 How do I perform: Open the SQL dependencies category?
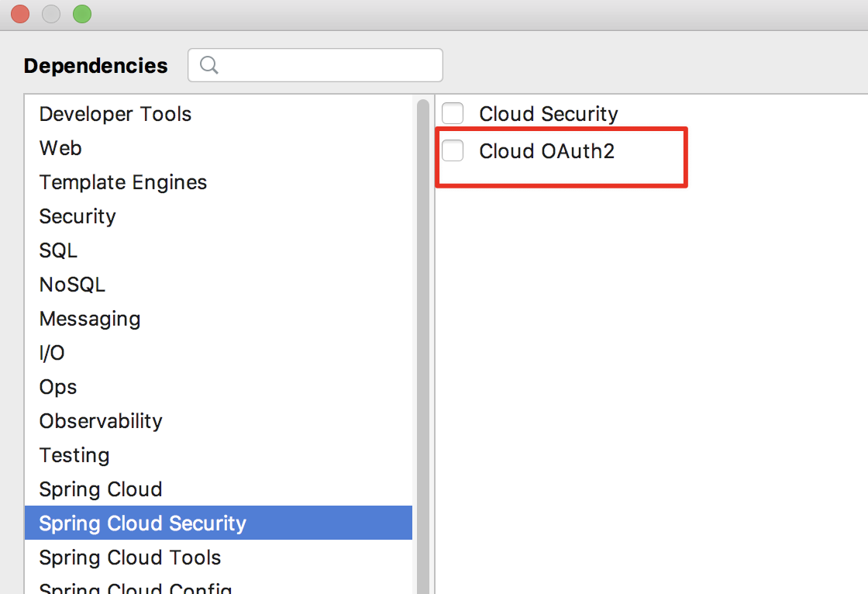click(x=57, y=250)
